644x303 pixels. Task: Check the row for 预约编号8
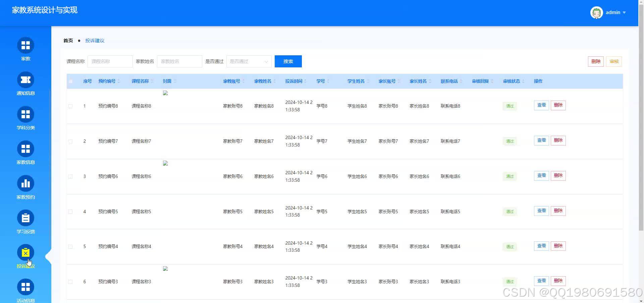pos(70,106)
